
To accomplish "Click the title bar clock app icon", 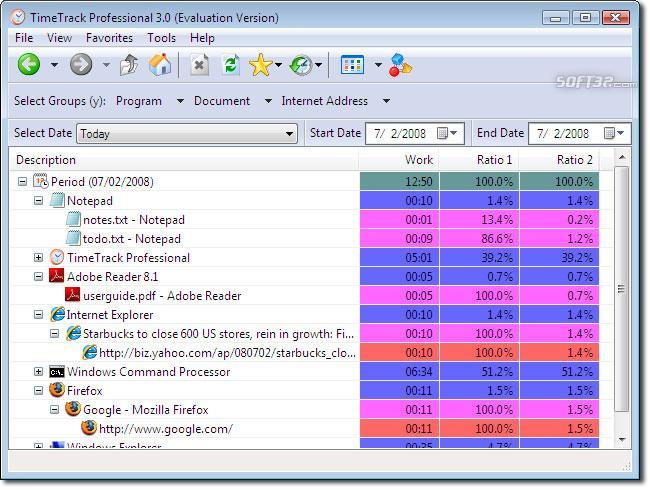I will click(x=18, y=17).
